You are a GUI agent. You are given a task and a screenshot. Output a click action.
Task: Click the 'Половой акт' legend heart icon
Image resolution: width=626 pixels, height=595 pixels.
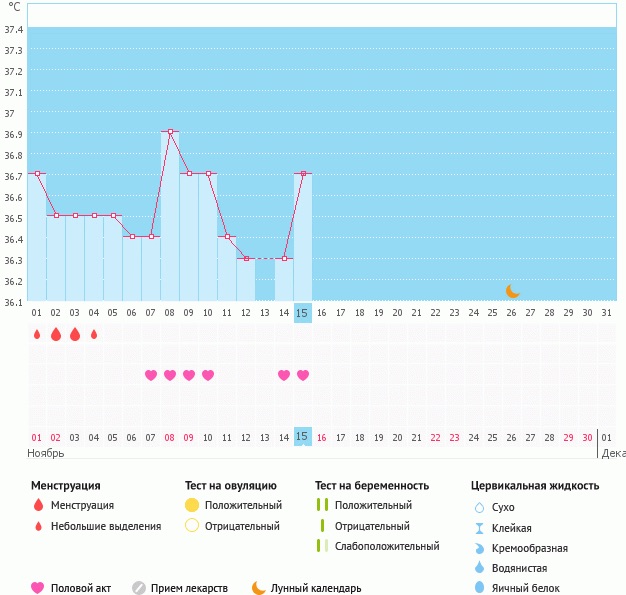pos(38,588)
